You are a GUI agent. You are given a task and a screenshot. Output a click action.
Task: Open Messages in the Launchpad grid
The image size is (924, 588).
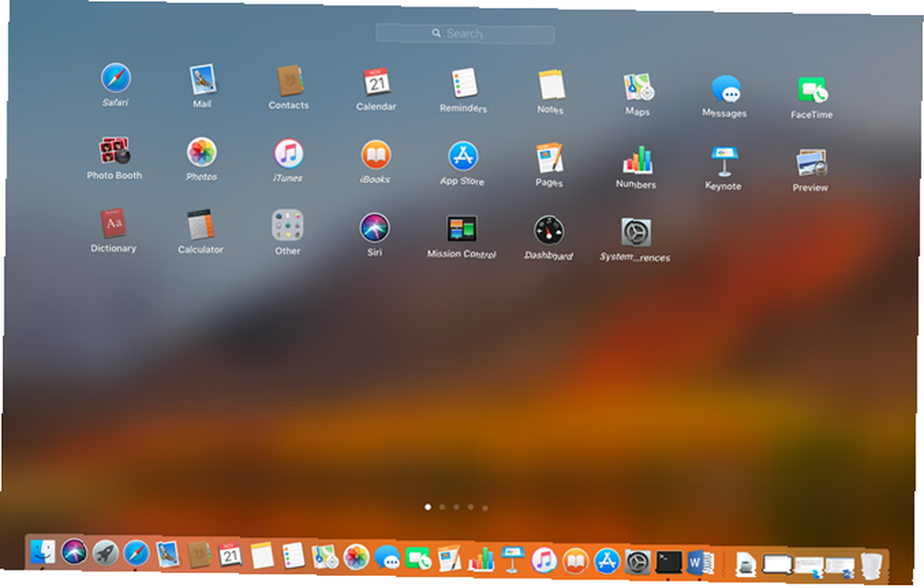pyautogui.click(x=725, y=89)
